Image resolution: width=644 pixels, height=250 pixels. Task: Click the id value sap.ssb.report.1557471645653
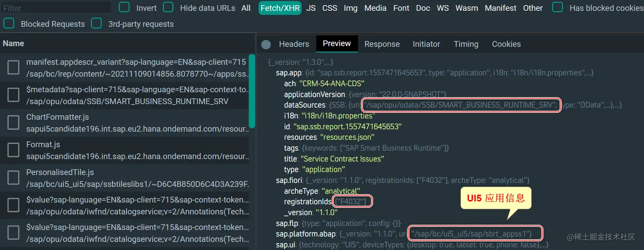348,126
